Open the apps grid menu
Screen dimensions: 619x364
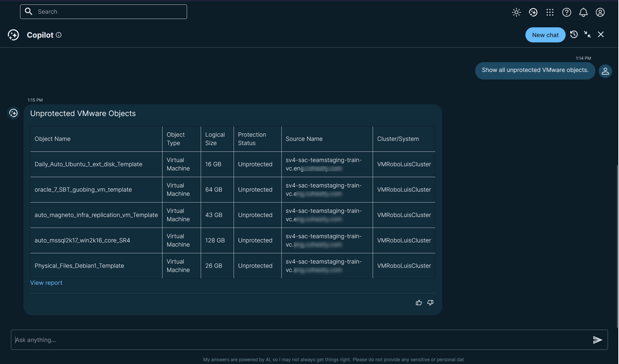[x=550, y=12]
